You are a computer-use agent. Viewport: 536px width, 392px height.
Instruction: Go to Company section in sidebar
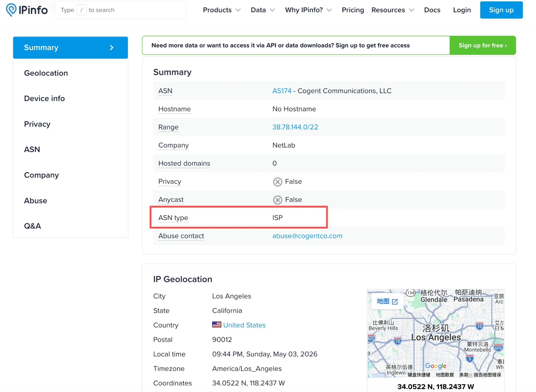pos(41,175)
